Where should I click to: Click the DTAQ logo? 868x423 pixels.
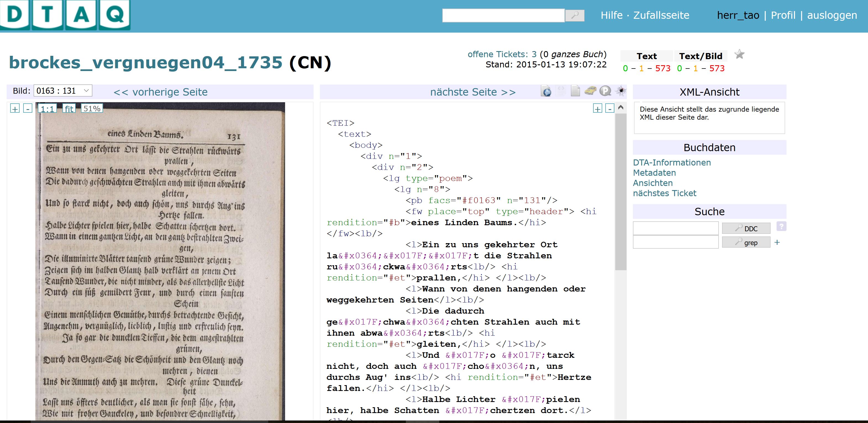[x=65, y=15]
